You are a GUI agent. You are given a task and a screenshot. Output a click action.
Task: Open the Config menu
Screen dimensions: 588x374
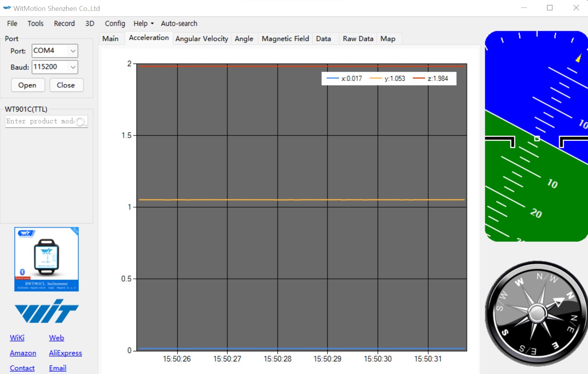pos(115,24)
